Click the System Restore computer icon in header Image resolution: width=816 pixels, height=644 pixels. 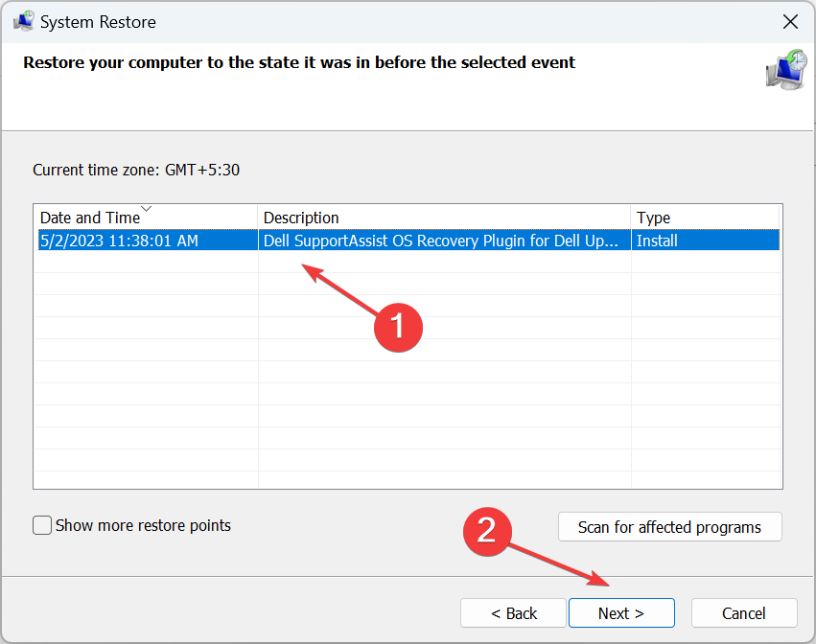(786, 71)
